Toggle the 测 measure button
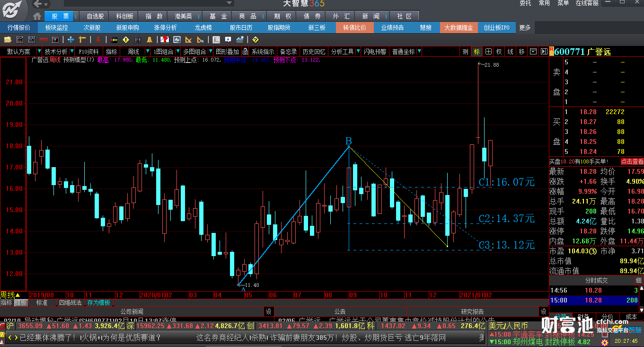The width and height of the screenshot is (644, 347). [x=465, y=52]
